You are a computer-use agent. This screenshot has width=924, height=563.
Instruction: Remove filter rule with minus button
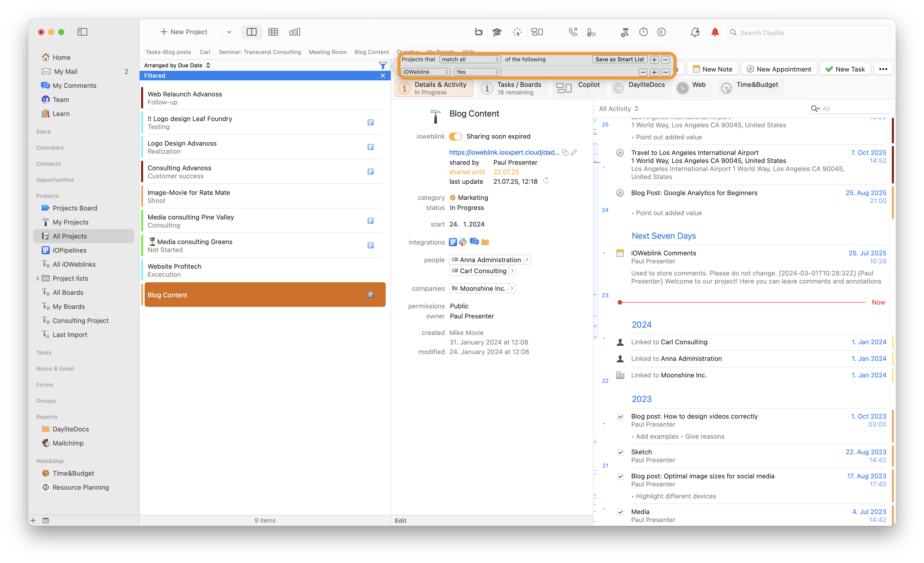(x=643, y=72)
